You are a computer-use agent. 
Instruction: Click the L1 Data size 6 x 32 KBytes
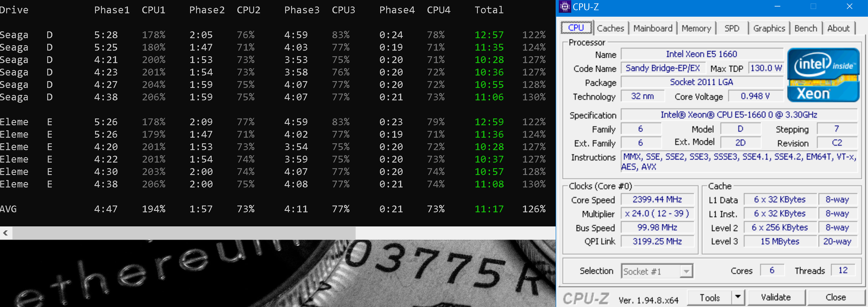(780, 200)
